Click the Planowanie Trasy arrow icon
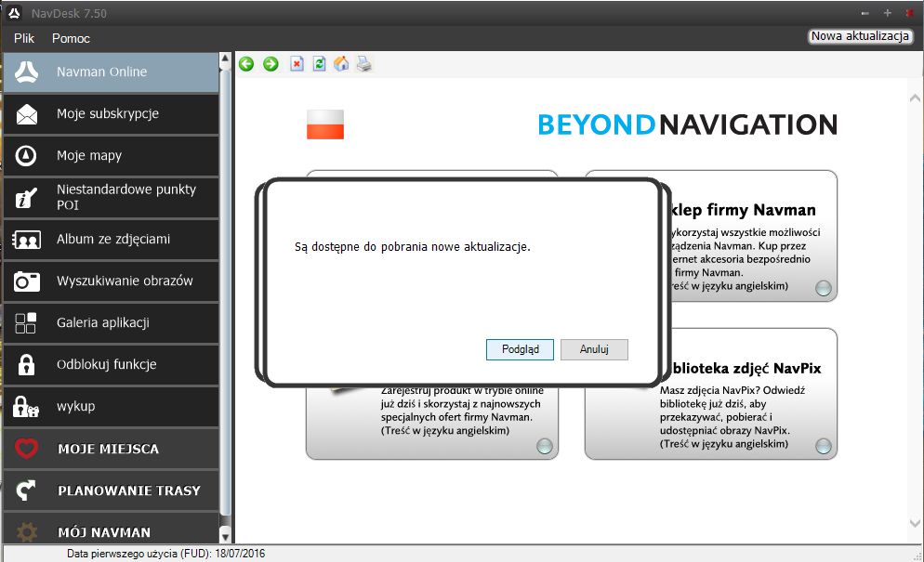Screen dimensions: 924x562 point(26,490)
